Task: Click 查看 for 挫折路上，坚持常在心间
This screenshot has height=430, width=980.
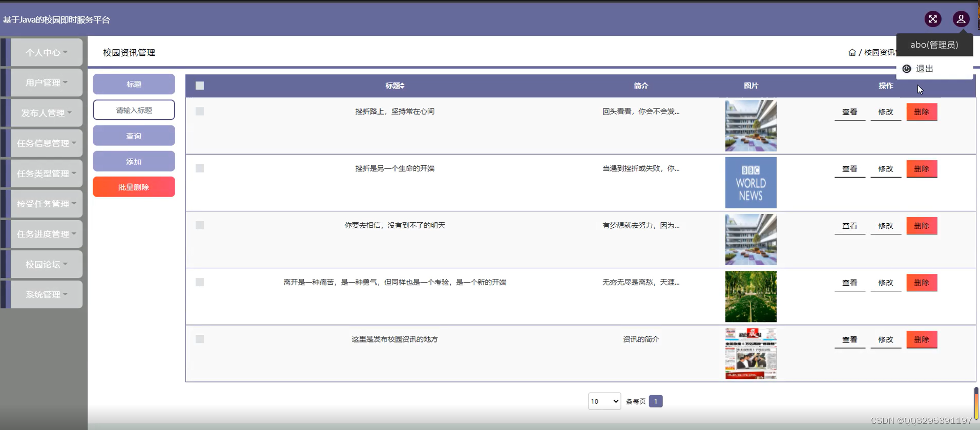Action: 850,112
